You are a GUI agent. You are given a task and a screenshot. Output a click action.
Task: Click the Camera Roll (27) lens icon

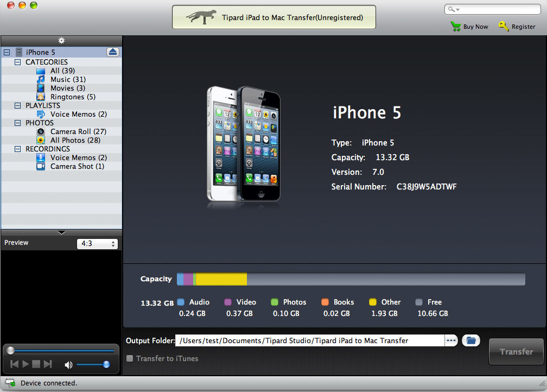pyautogui.click(x=41, y=131)
